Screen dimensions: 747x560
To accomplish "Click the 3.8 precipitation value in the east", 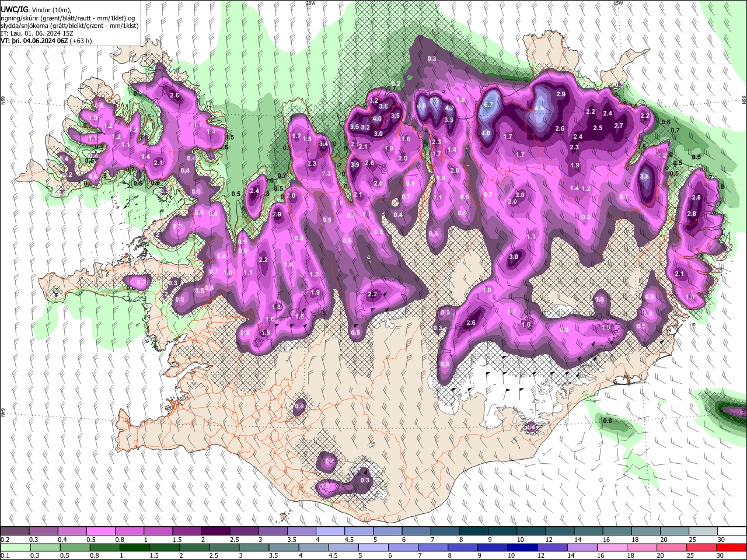I will click(x=644, y=176).
